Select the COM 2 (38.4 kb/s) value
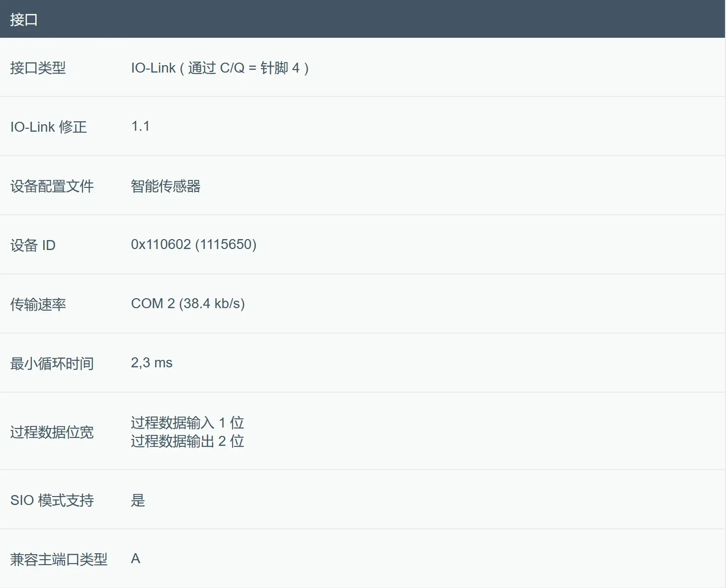This screenshot has height=588, width=726. [188, 304]
